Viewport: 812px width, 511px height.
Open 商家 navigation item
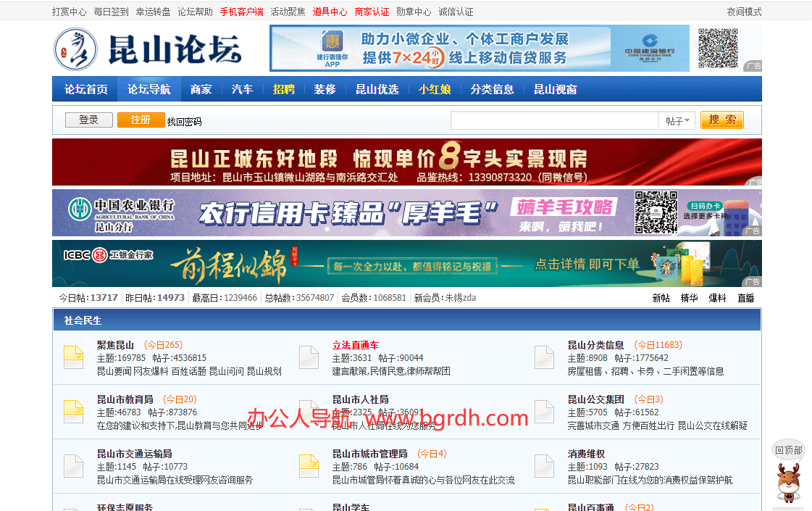[201, 89]
